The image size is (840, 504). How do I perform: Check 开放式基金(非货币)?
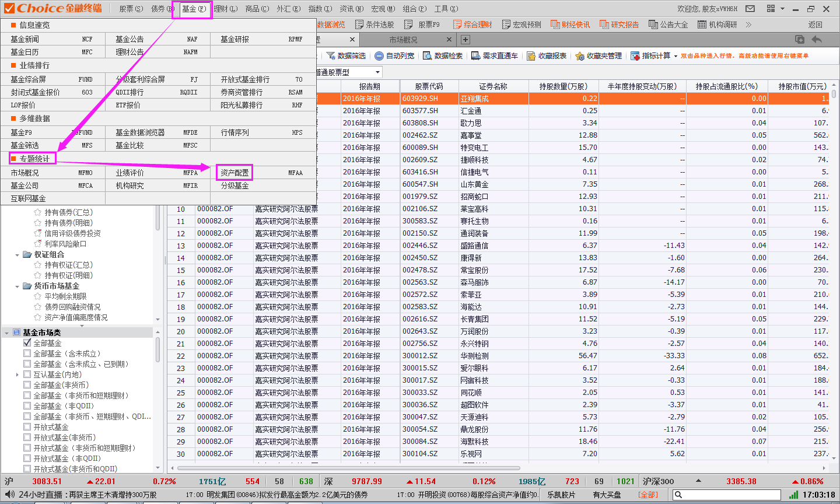[x=27, y=437]
